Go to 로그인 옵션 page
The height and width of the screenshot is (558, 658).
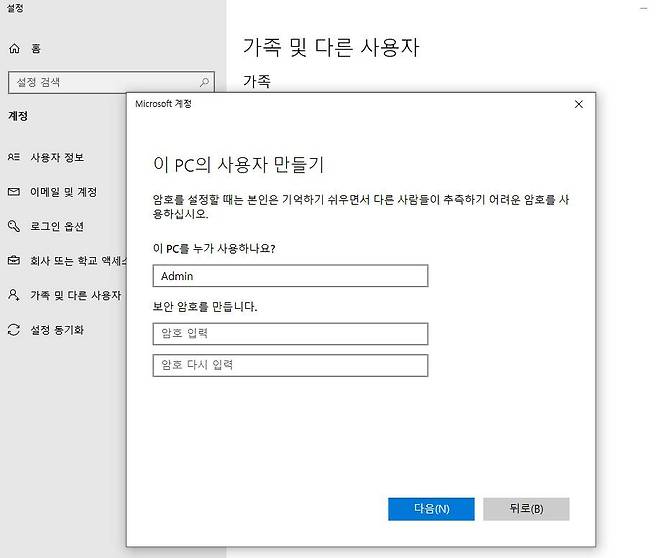(57, 227)
